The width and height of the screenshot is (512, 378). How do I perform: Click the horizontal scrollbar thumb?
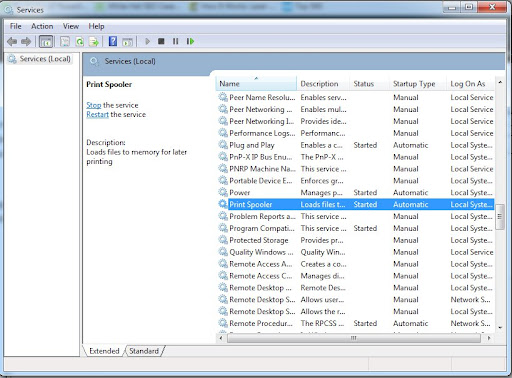(354, 338)
